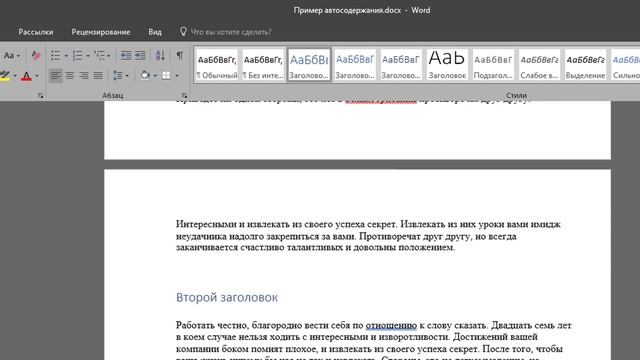Open the Вид ribbon tab
This screenshot has height=360, width=640.
(155, 32)
